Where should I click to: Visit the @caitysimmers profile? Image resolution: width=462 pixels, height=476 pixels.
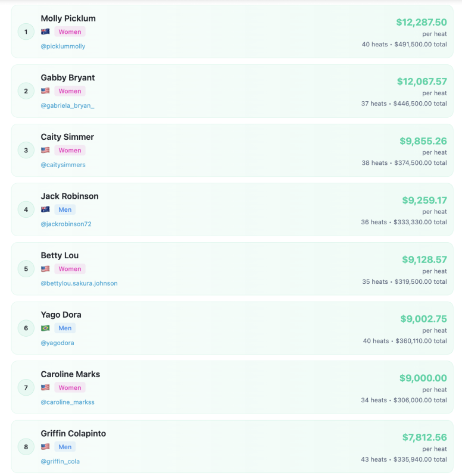pos(63,165)
